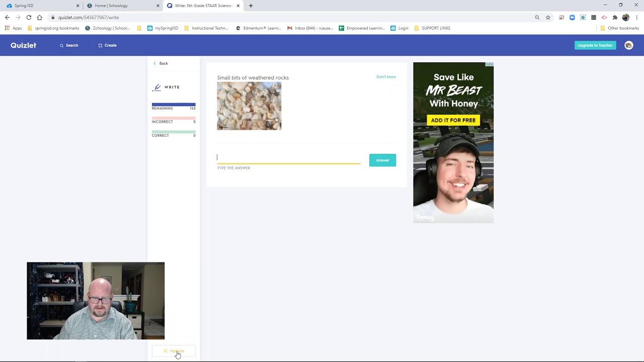Open Chrome profile avatar
The width and height of the screenshot is (644, 362).
click(625, 17)
